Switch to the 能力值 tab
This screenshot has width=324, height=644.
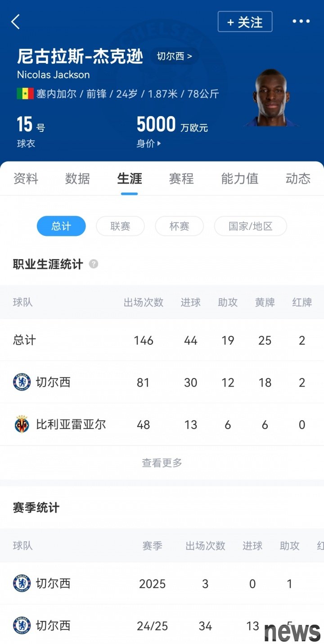(239, 179)
